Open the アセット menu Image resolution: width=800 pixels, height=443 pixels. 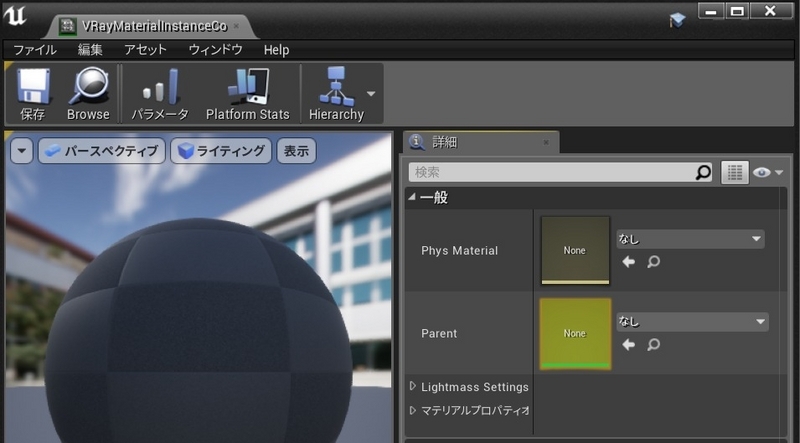(145, 50)
